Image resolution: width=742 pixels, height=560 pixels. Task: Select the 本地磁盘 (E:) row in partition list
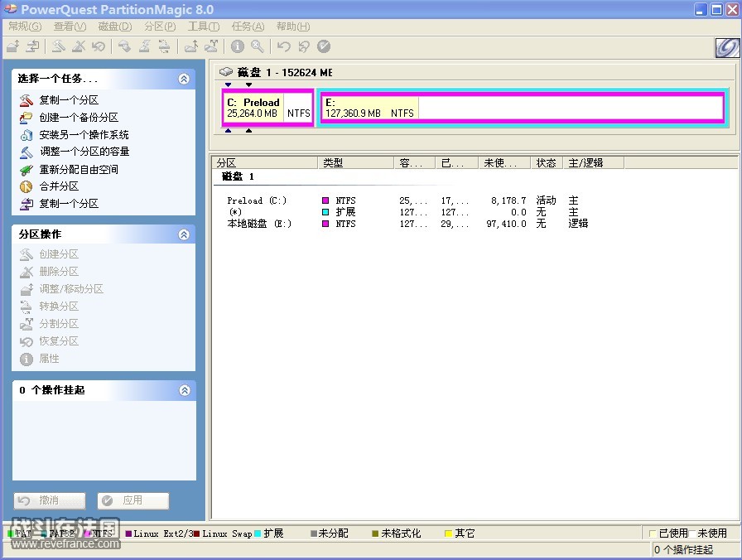point(407,224)
